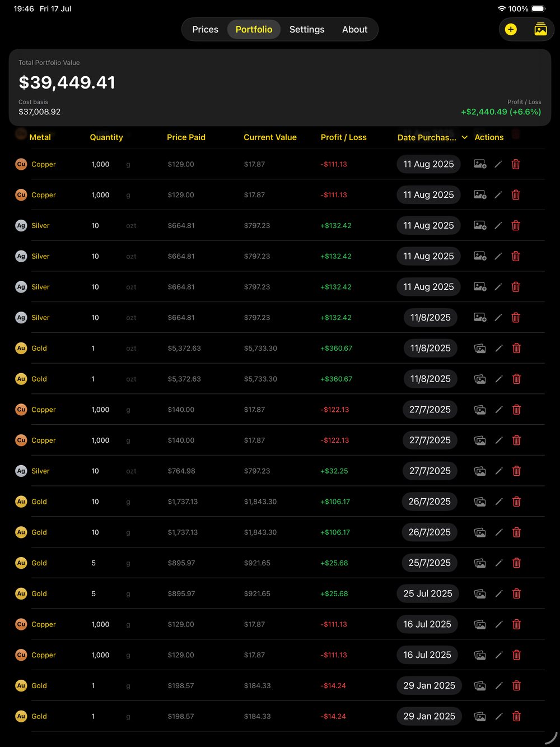Screen dimensions: 560x747
Task: Select the Portfolio tab
Action: coord(254,29)
